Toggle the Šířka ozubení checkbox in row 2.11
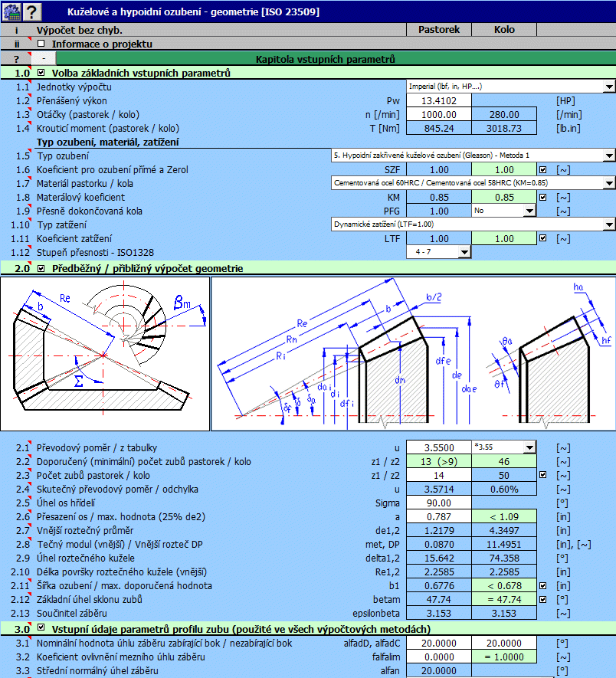 [x=543, y=585]
